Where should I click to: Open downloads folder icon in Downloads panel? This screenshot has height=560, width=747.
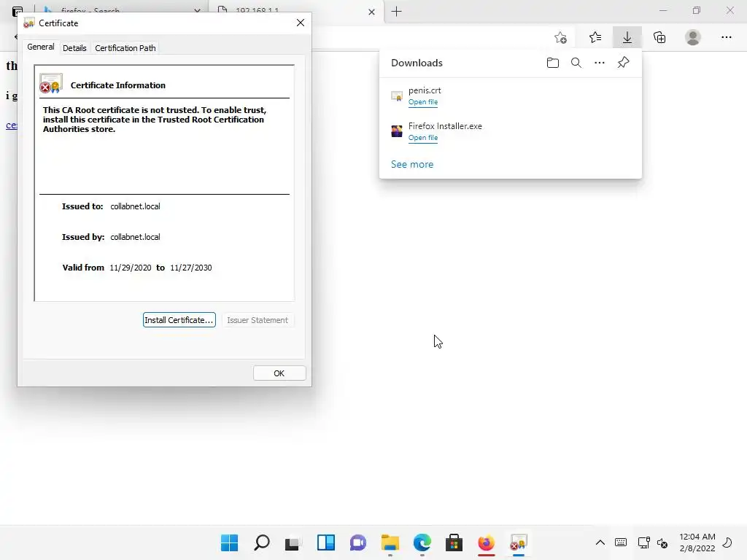tap(553, 63)
